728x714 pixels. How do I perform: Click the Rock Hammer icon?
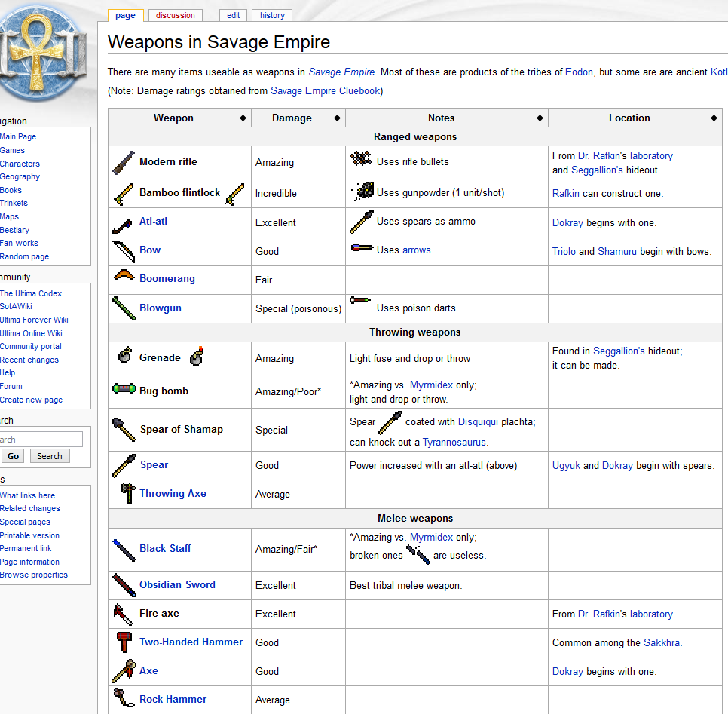[x=124, y=697]
